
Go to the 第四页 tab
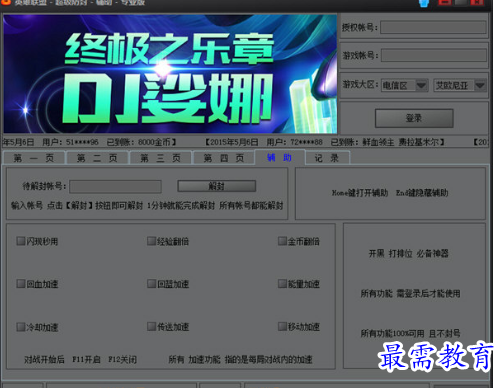tap(224, 158)
